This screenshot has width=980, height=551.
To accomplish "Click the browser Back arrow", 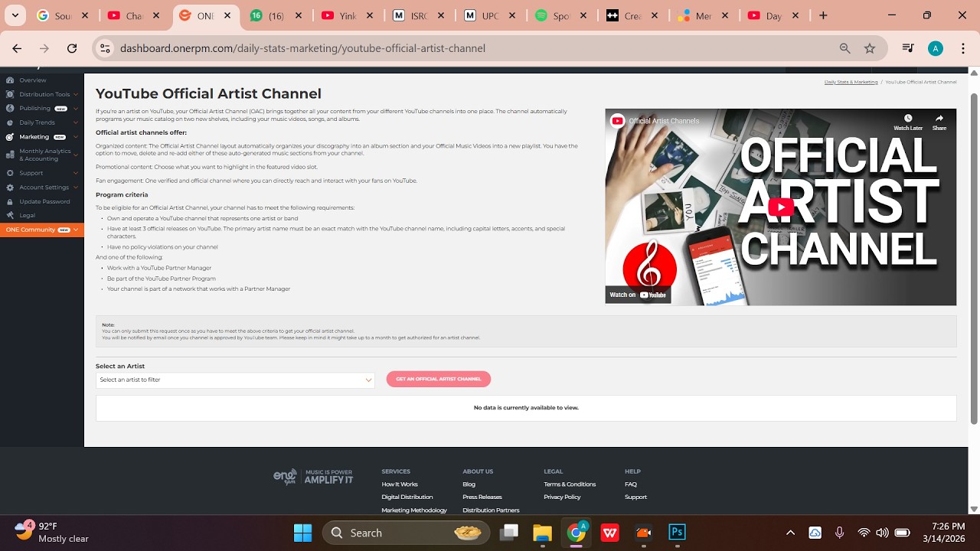I will coord(17,48).
